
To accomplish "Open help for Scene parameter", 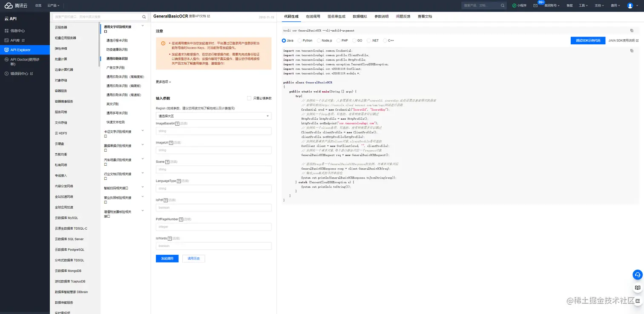I will tap(167, 162).
